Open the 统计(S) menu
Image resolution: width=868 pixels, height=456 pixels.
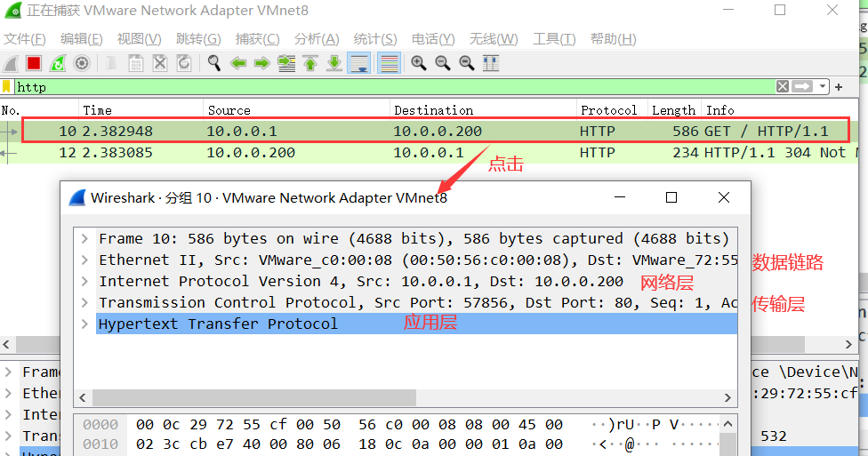click(375, 39)
